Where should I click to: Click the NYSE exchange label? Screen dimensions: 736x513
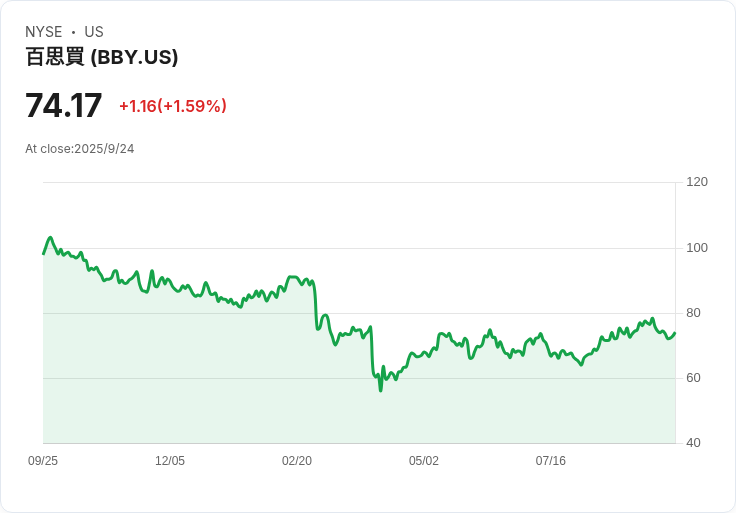(x=43, y=32)
